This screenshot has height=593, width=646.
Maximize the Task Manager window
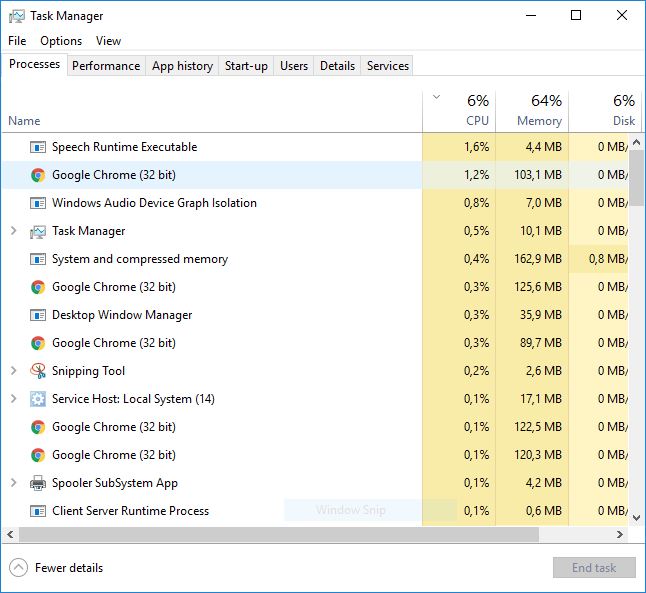[x=576, y=16]
